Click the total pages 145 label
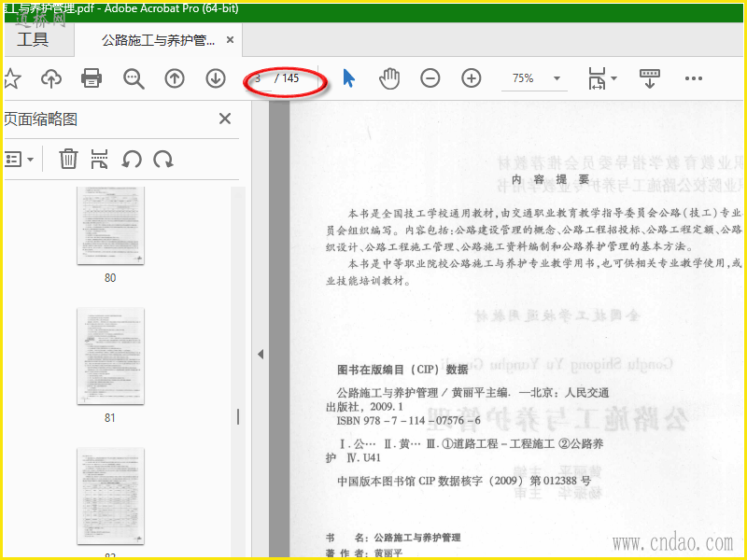Image resolution: width=747 pixels, height=560 pixels. tap(290, 78)
